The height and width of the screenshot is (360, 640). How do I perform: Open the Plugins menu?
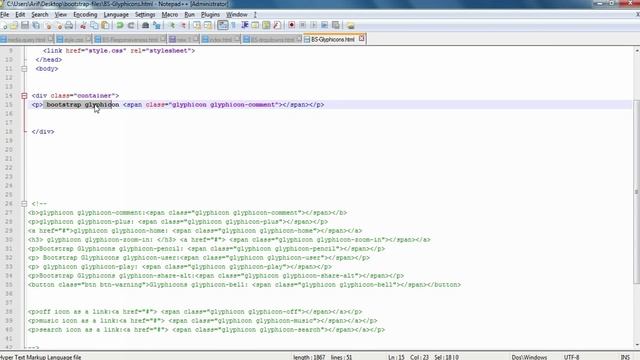pyautogui.click(x=210, y=15)
